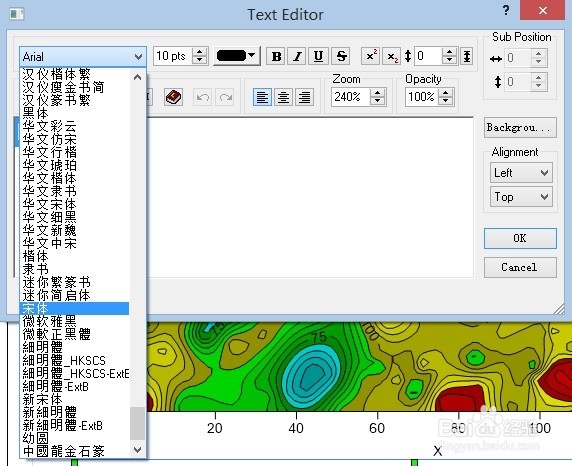Increase font size with up arrow
The height and width of the screenshot is (466, 572).
200,52
